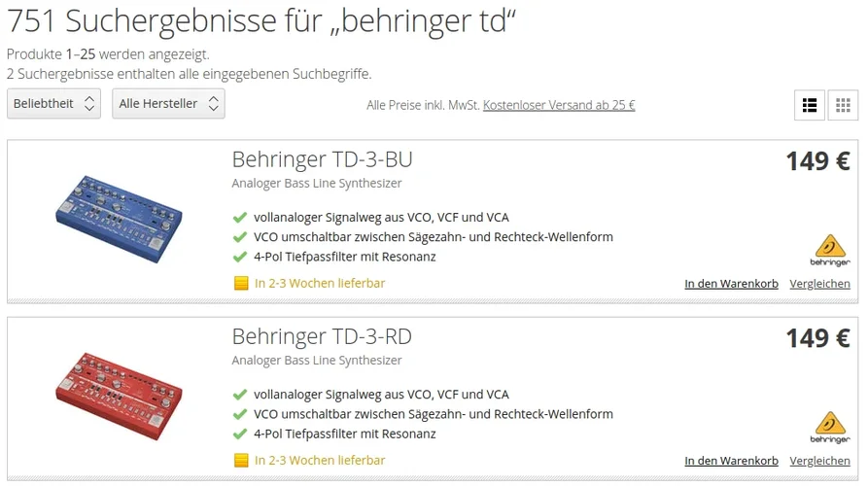
Task: Add Behringer TD-3-BU to the Warenkorb
Action: point(731,284)
